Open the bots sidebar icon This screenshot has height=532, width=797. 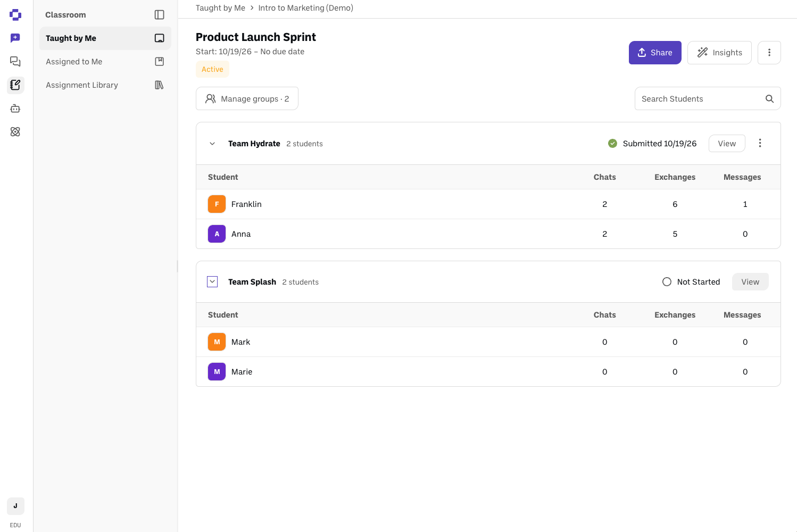click(x=15, y=109)
